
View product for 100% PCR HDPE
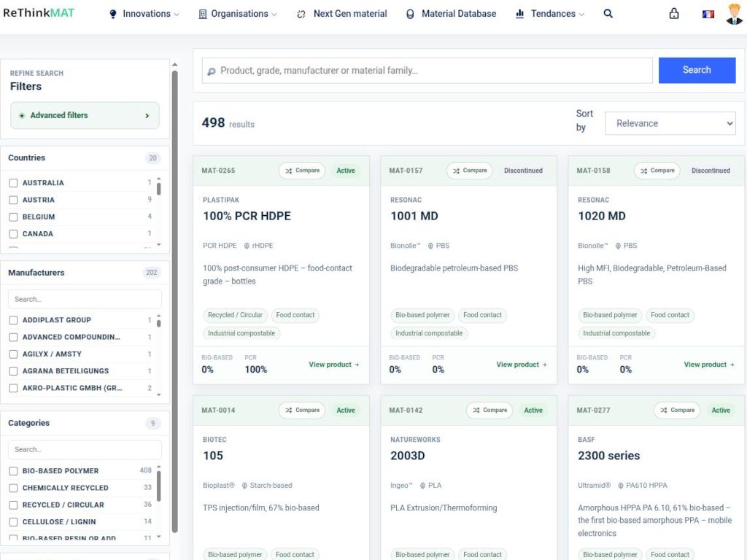[x=333, y=365]
